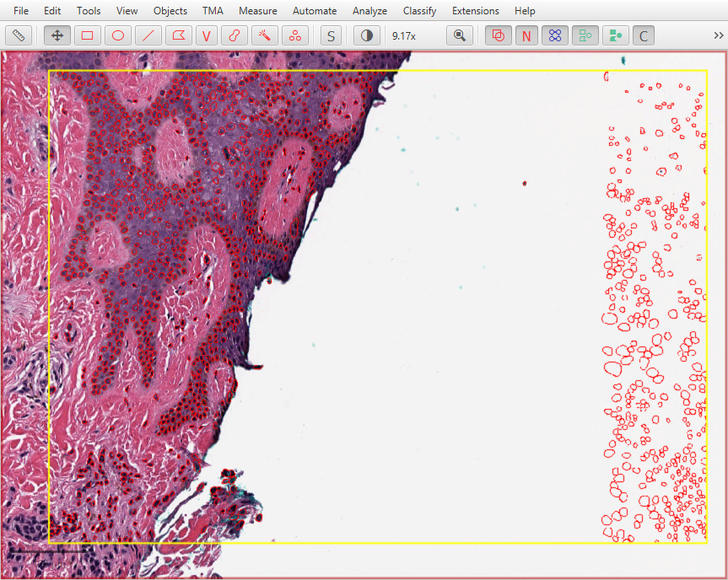
Task: Click the Zoom to fit magnifier icon
Action: coord(460,35)
